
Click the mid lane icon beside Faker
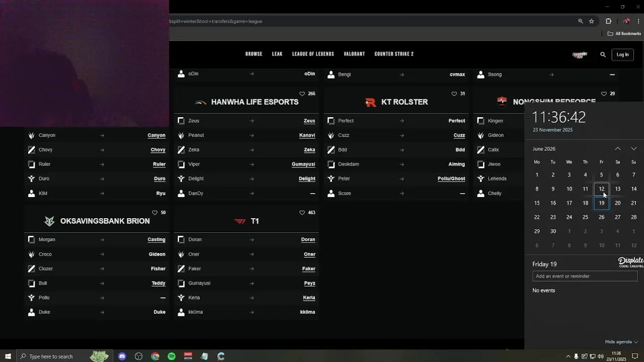point(181,268)
